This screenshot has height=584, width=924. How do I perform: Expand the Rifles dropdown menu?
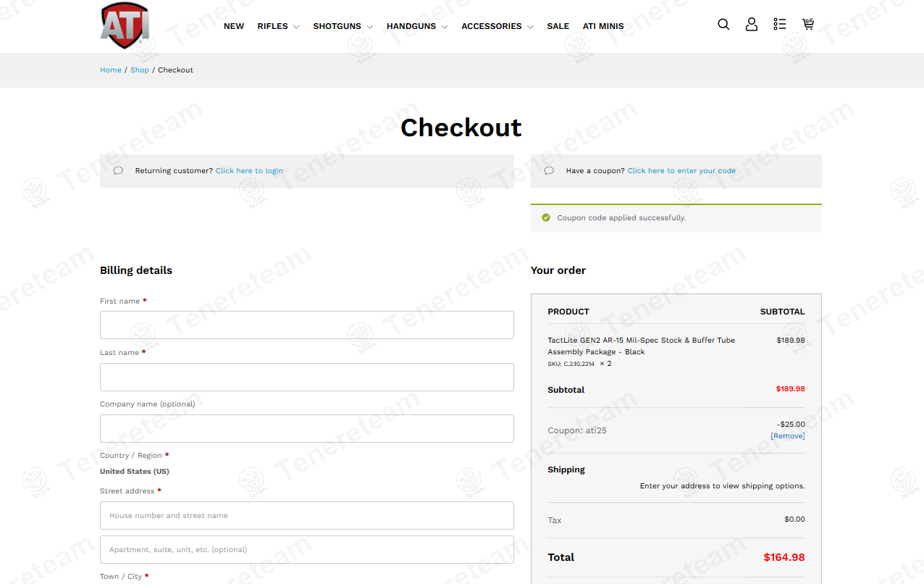pos(278,26)
